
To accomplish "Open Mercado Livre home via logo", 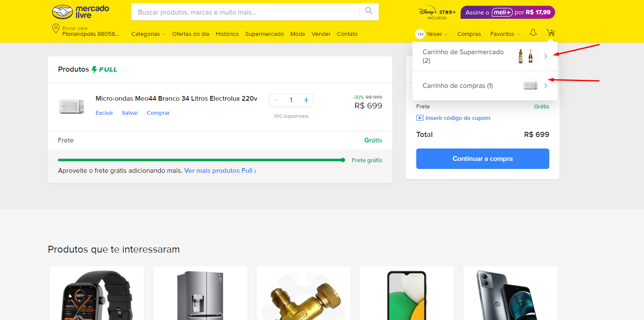I will [81, 12].
